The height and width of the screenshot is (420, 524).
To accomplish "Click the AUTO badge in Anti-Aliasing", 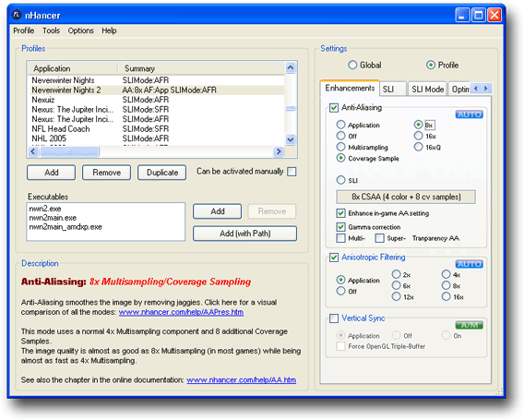I will point(470,114).
